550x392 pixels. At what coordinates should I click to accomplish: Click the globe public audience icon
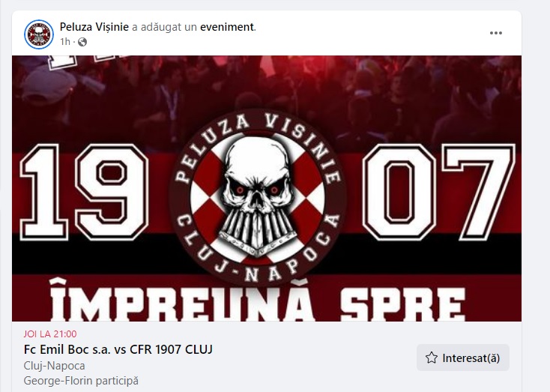click(x=82, y=42)
